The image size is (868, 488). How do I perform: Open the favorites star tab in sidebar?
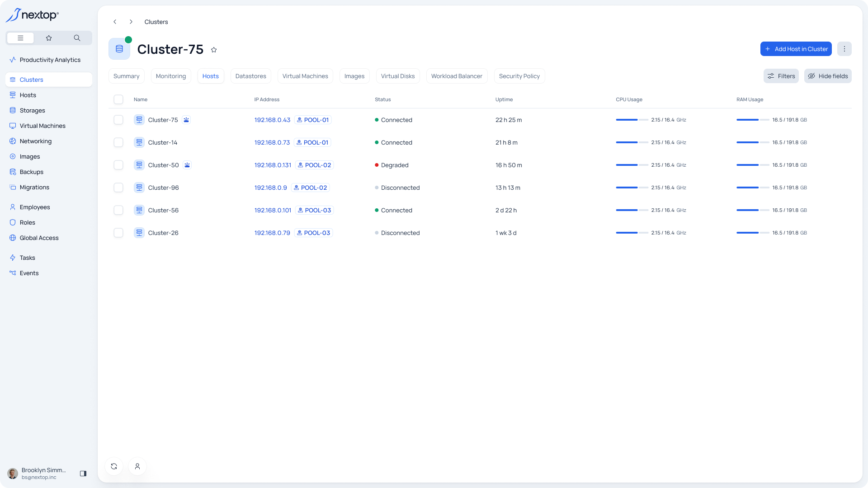tap(49, 38)
